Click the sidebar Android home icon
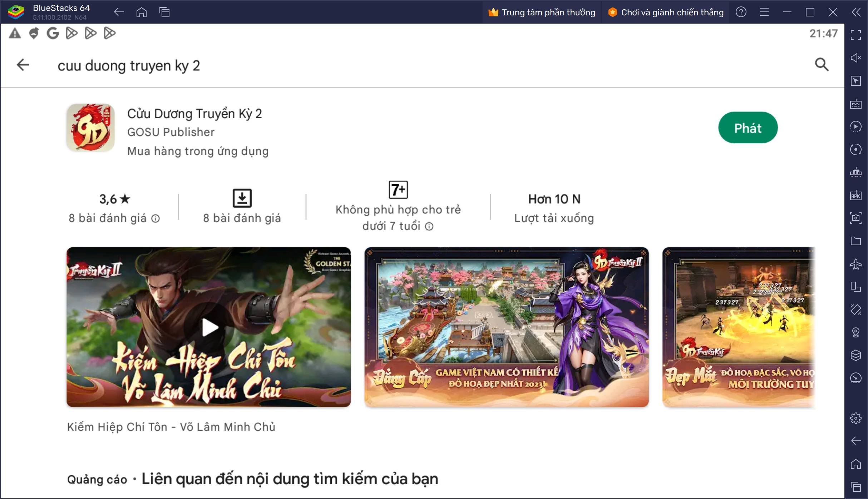Image resolution: width=868 pixels, height=499 pixels. pos(856,464)
